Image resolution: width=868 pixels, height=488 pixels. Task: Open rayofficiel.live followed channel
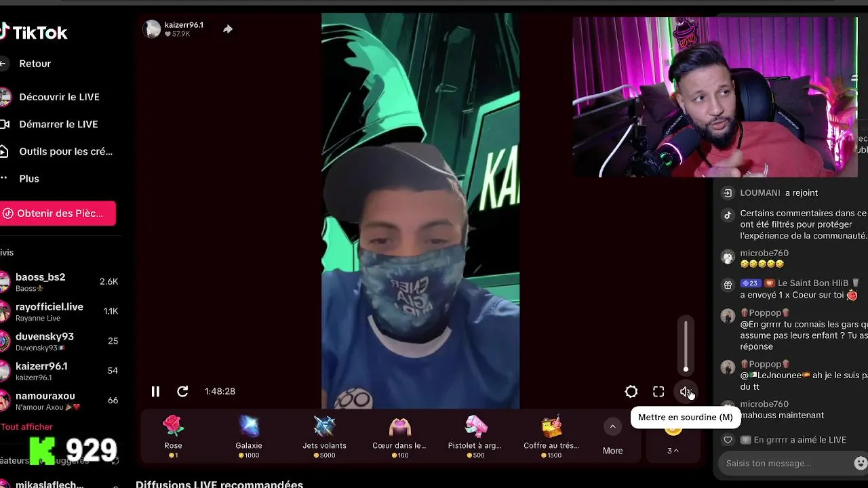(x=59, y=311)
